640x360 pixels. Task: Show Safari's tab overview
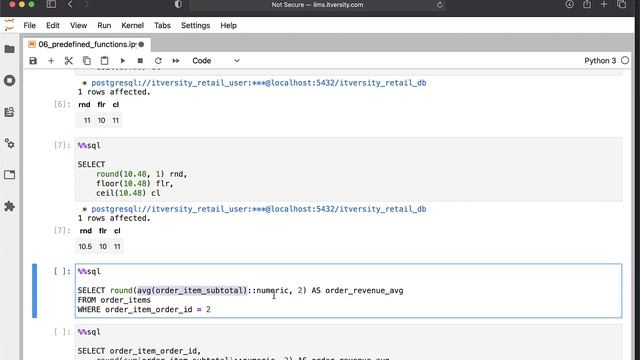tap(622, 4)
